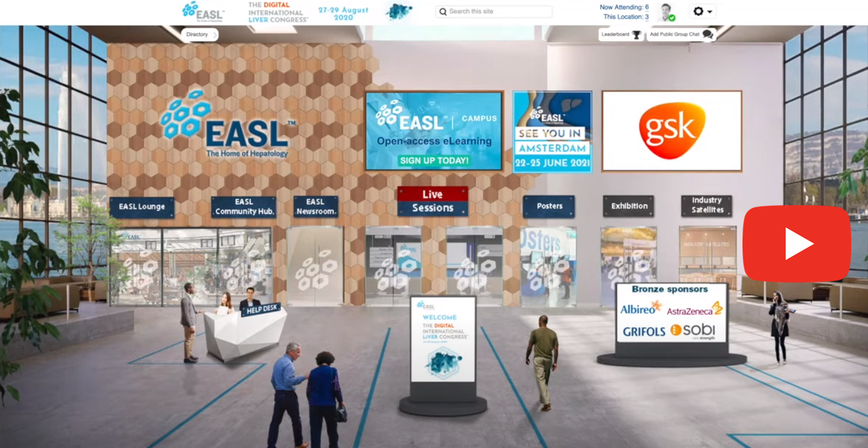This screenshot has height=448, width=868.
Task: Expand the Directory panel
Action: pos(200,34)
